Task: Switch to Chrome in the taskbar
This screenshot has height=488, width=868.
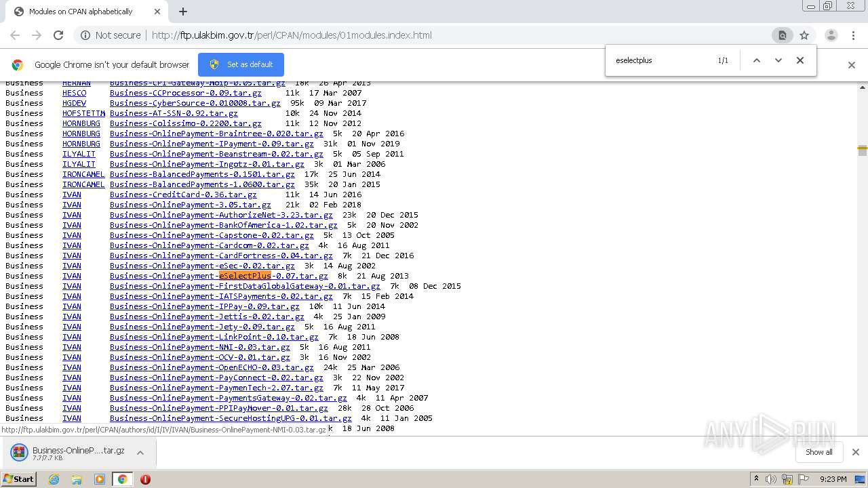Action: pos(123,479)
